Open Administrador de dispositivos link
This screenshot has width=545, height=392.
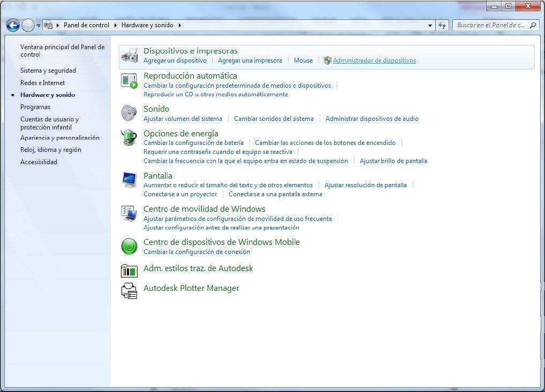[x=374, y=60]
